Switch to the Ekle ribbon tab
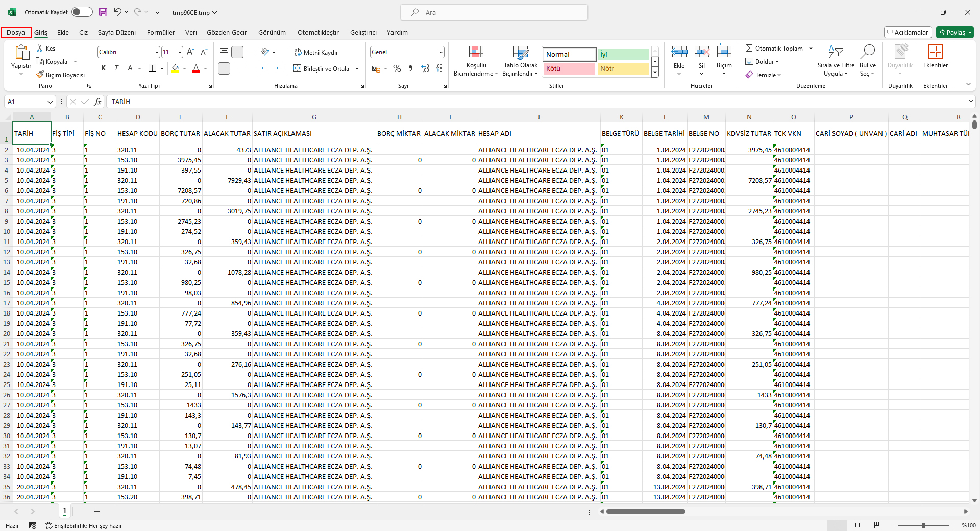Screen dimensions: 980x531 coord(63,32)
